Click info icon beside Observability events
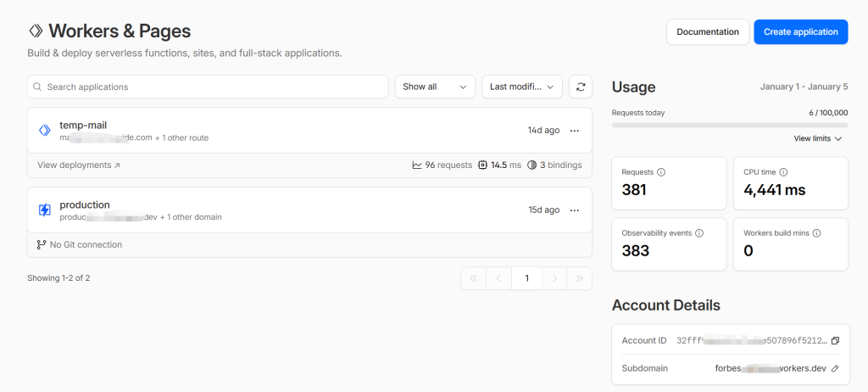This screenshot has width=868, height=392. pos(698,232)
